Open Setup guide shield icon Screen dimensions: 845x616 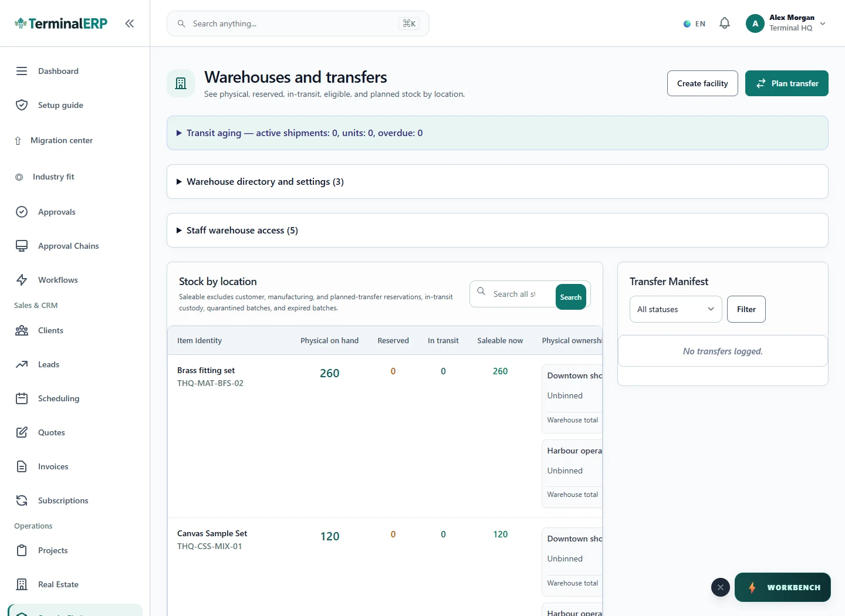click(22, 105)
